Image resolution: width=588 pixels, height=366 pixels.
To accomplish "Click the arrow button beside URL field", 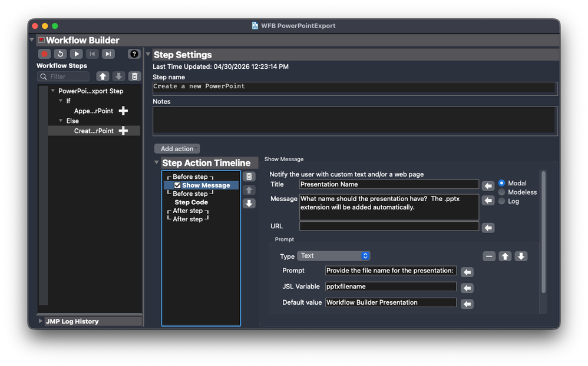I will pyautogui.click(x=488, y=228).
